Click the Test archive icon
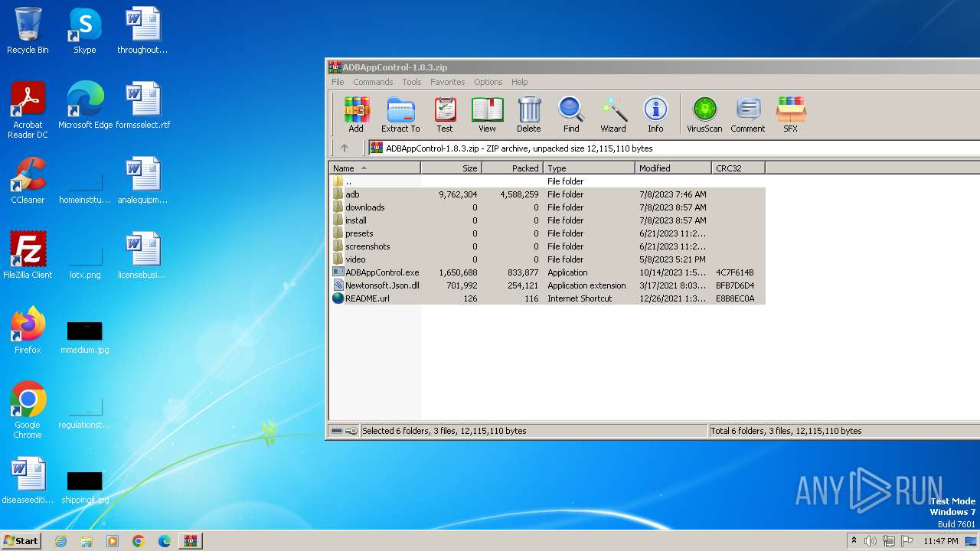 click(x=445, y=115)
